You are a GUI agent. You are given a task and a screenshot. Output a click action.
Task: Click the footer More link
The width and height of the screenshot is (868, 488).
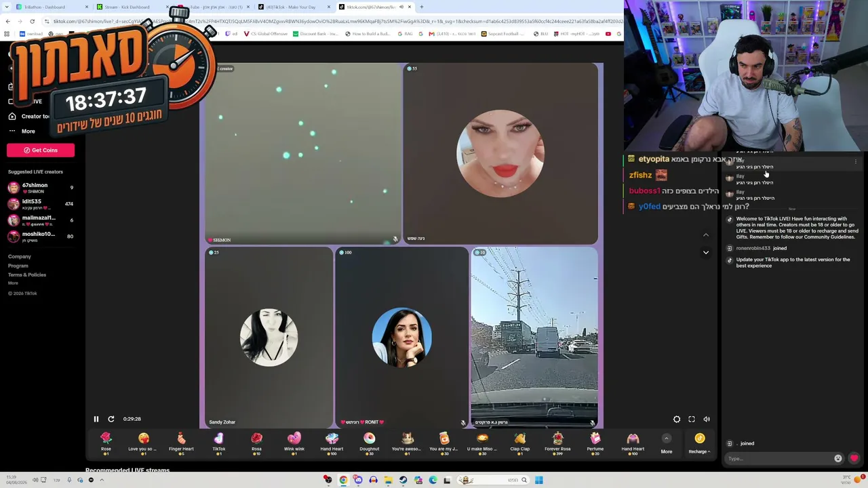13,283
